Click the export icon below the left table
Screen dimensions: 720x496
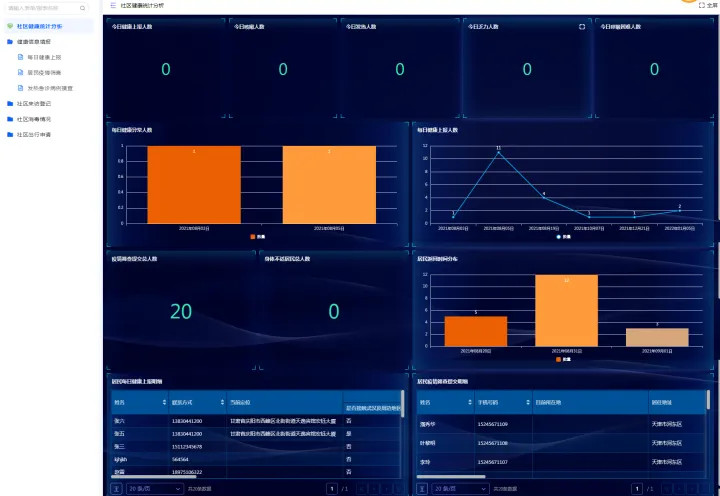pyautogui.click(x=116, y=489)
